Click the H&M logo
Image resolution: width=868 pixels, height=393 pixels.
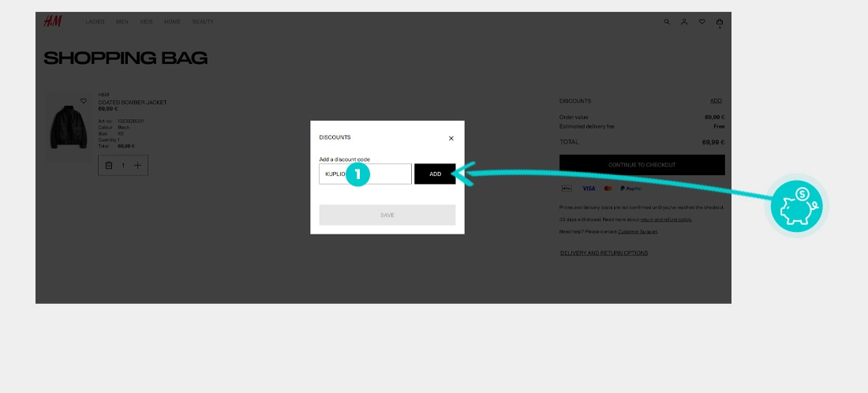[x=53, y=21]
